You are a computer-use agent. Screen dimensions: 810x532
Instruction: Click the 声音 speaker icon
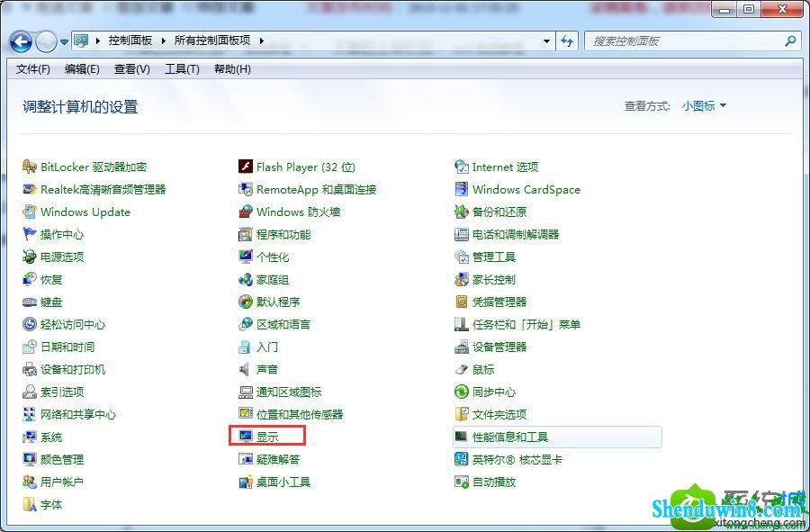tap(246, 369)
